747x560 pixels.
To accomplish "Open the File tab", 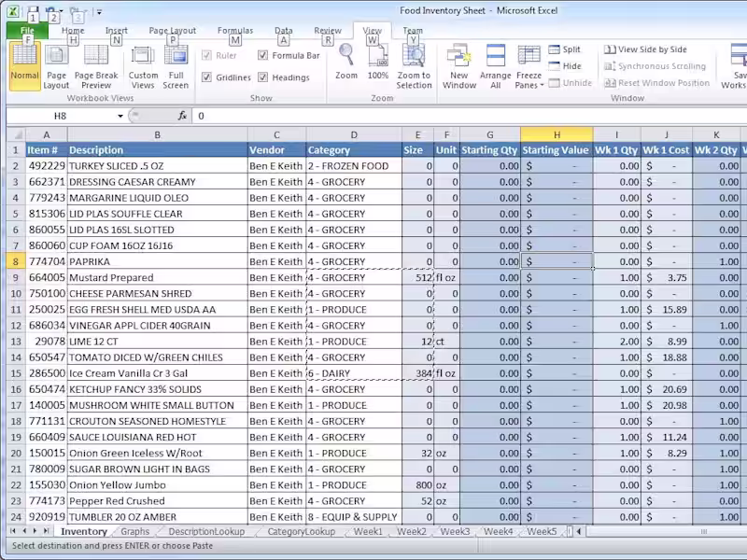I will pos(27,31).
